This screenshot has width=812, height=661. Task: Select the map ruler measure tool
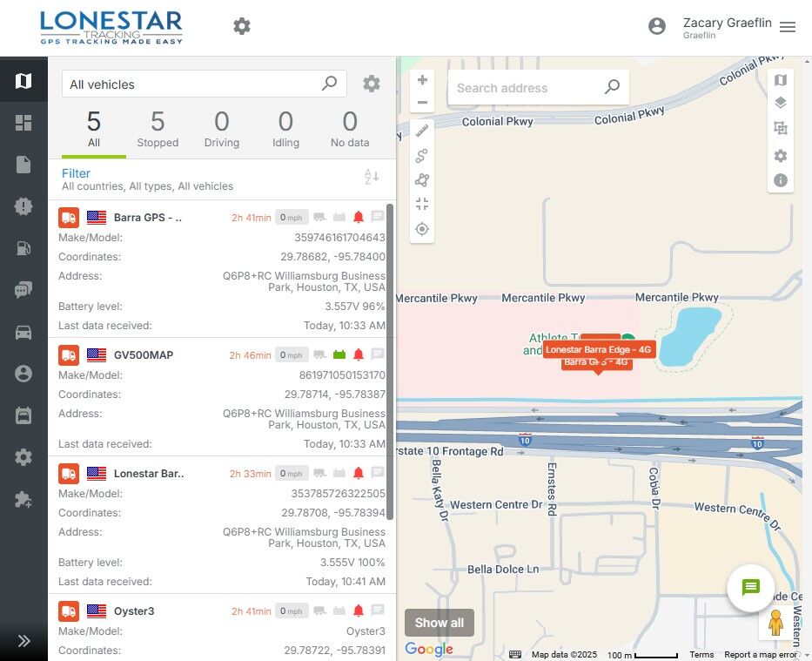[x=422, y=131]
